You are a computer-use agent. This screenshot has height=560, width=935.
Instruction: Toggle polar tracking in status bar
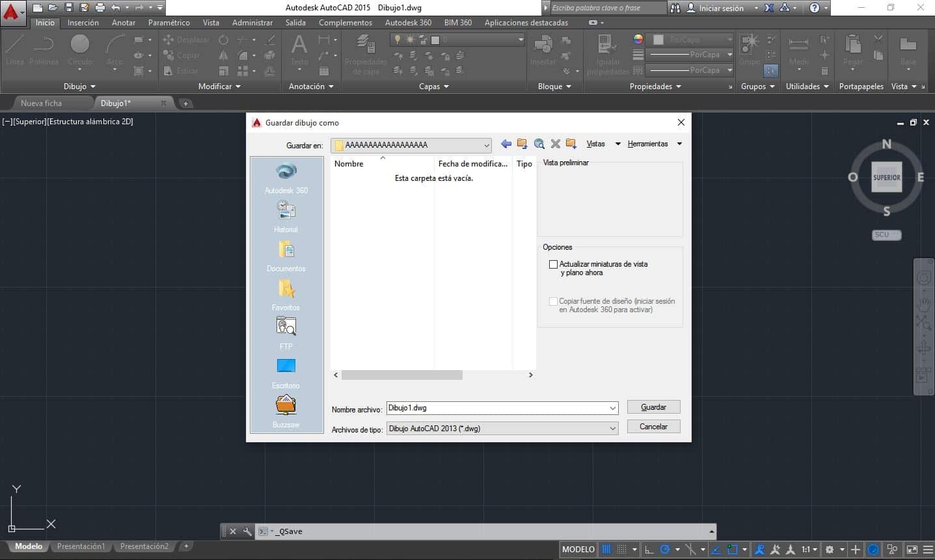(665, 550)
